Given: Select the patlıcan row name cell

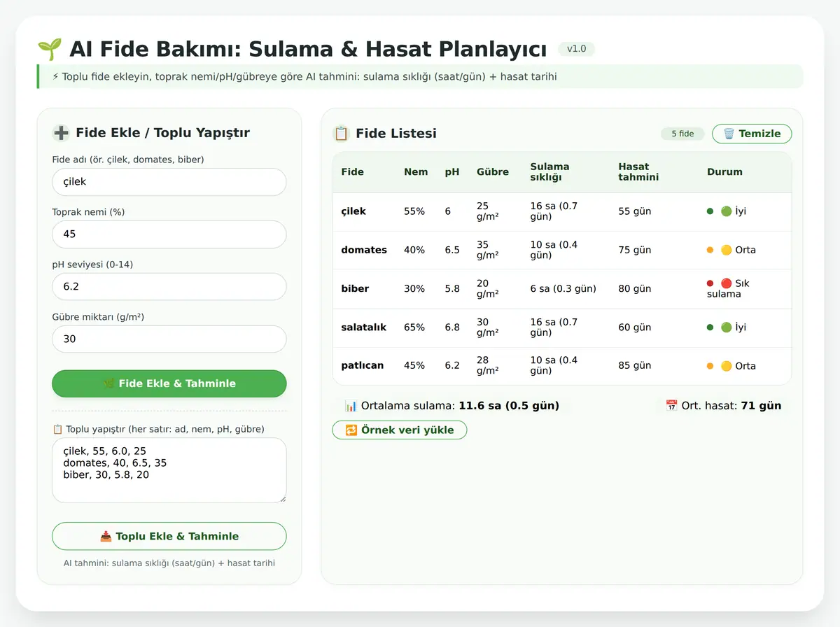Looking at the screenshot, I should click(363, 366).
